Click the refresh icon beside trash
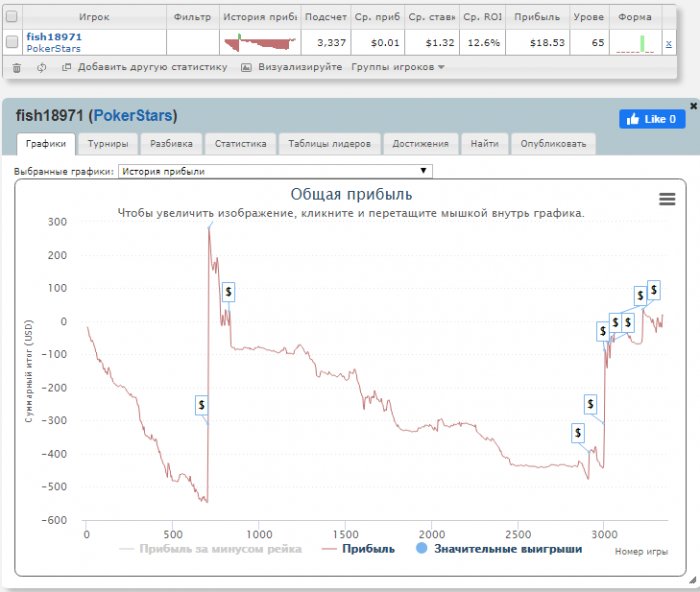This screenshot has height=592, width=700. [x=42, y=68]
